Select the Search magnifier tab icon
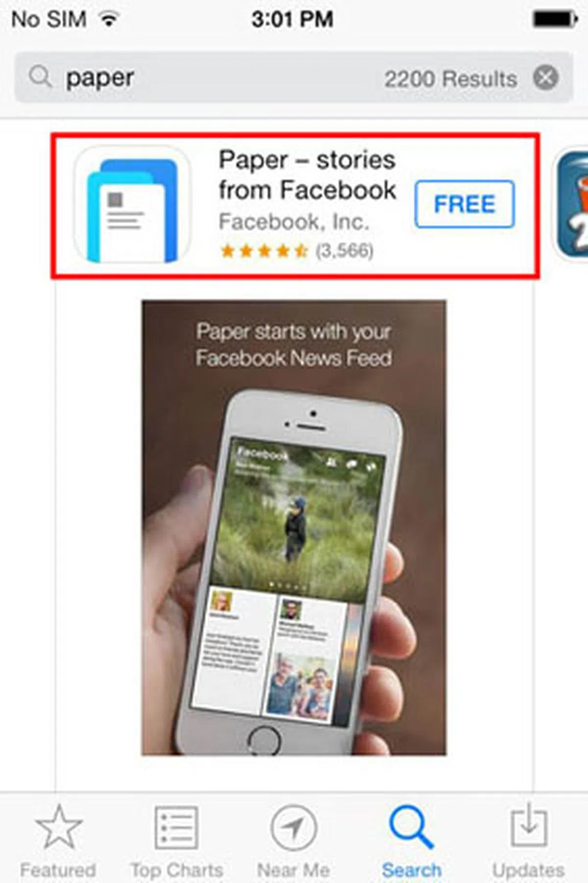 point(411,827)
